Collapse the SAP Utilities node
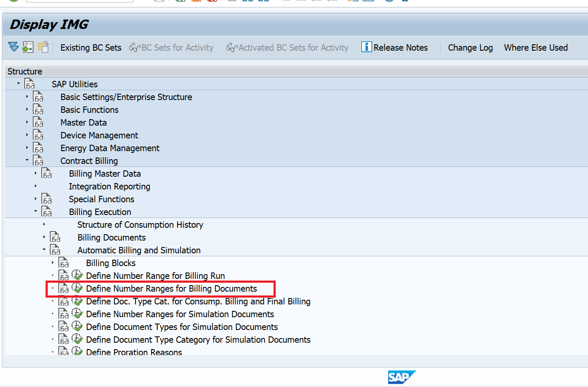The image size is (588, 387). [18, 83]
